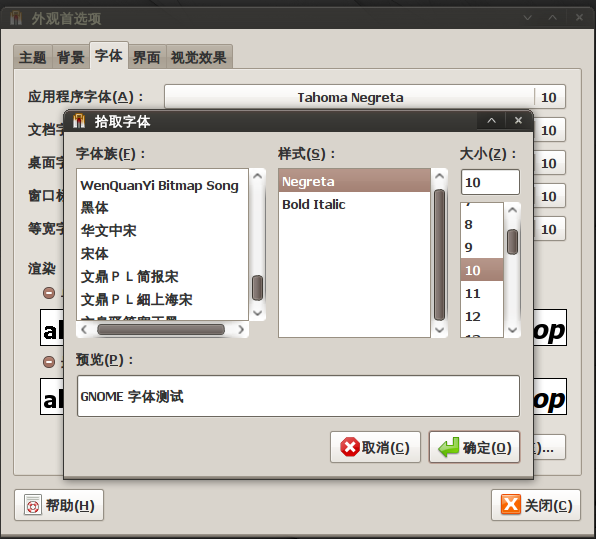This screenshot has height=539, width=596.
Task: Click size list scroll down arrow
Action: click(x=512, y=330)
